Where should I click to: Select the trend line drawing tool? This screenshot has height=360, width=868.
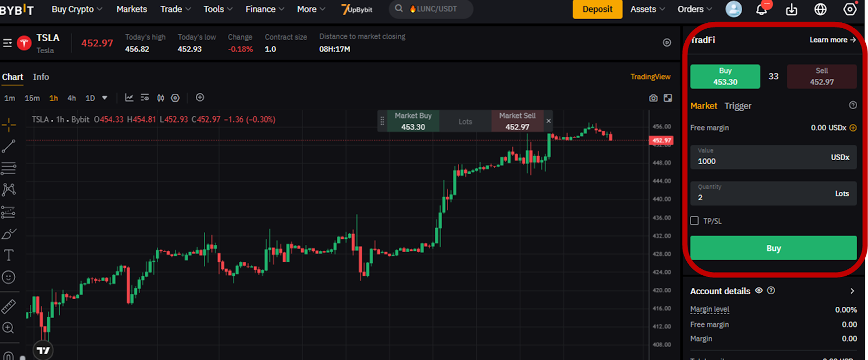(9, 146)
